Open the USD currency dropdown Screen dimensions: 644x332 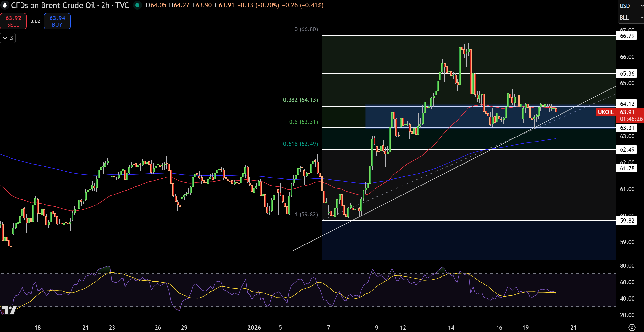[630, 6]
